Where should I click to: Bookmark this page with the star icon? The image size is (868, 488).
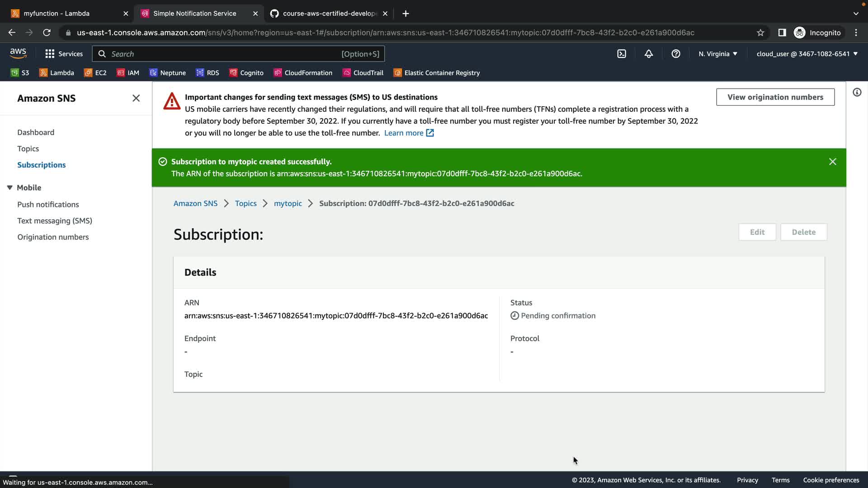[760, 33]
